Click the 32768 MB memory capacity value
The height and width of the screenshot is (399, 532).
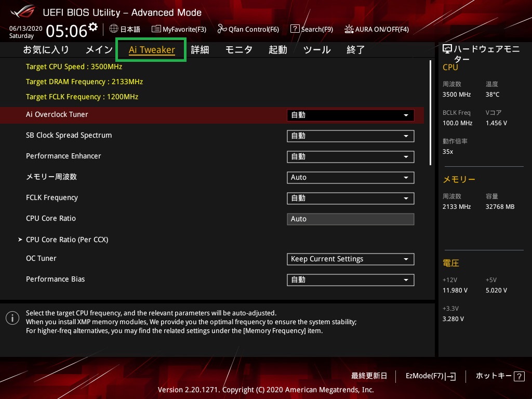(x=500, y=207)
